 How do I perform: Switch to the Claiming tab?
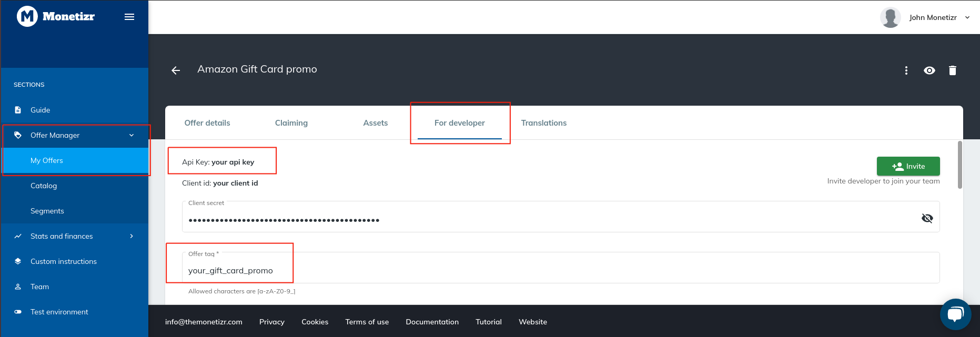[x=291, y=123]
